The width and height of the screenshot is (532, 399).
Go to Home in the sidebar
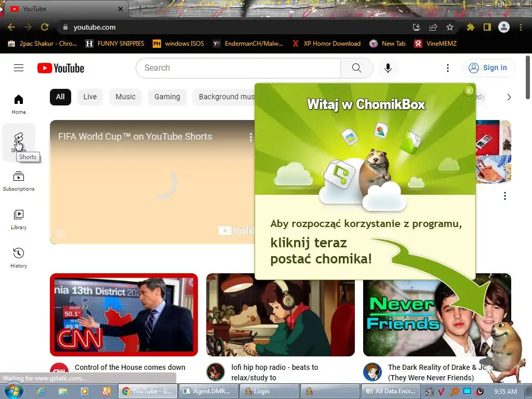pyautogui.click(x=19, y=104)
